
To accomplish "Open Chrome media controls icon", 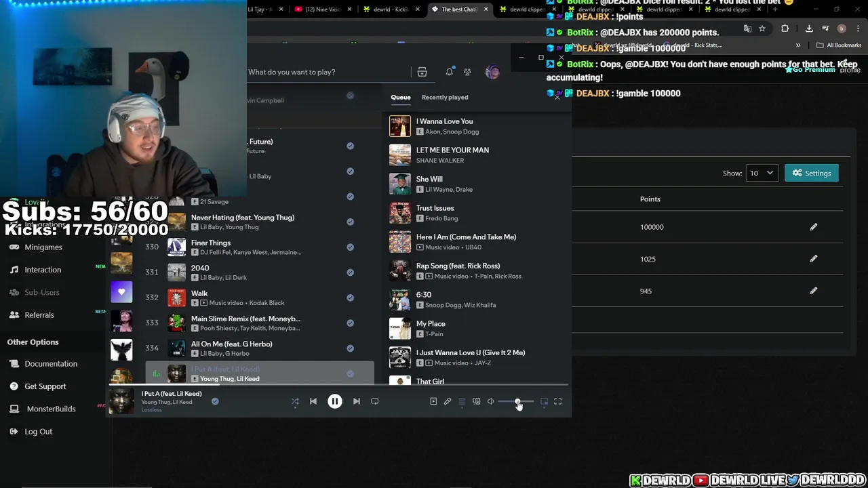I will click(825, 28).
